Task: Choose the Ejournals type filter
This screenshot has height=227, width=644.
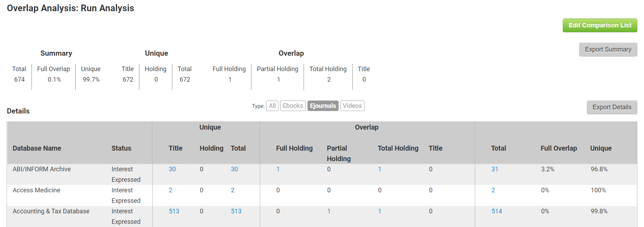Action: tap(323, 106)
